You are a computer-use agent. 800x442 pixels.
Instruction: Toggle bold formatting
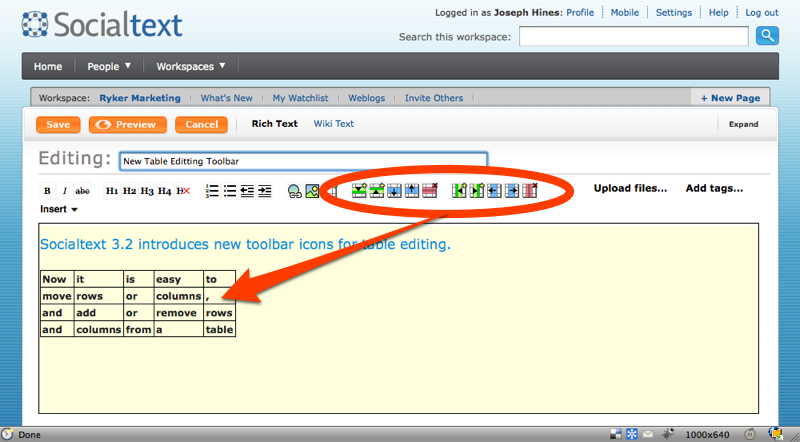pos(47,191)
